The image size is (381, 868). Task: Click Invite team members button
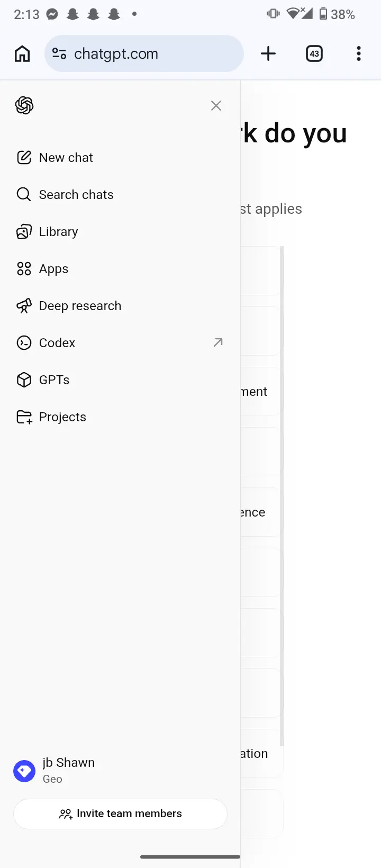[x=120, y=813]
